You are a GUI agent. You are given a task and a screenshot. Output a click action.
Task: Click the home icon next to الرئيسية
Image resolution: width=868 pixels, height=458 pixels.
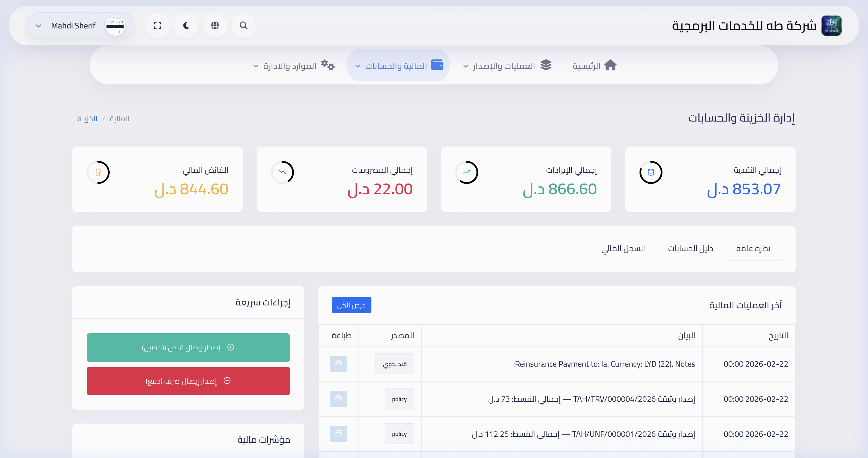pos(611,65)
